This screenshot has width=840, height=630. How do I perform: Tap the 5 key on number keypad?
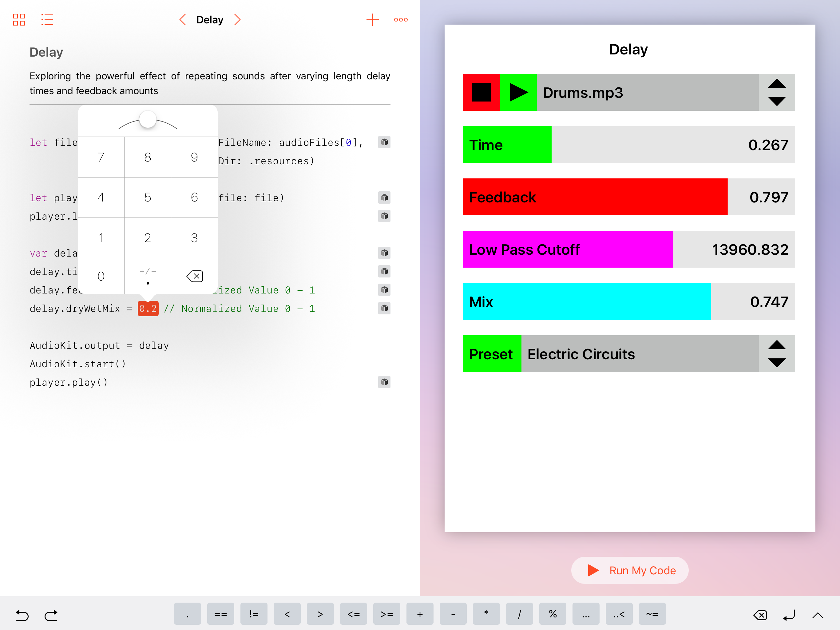[x=148, y=197]
